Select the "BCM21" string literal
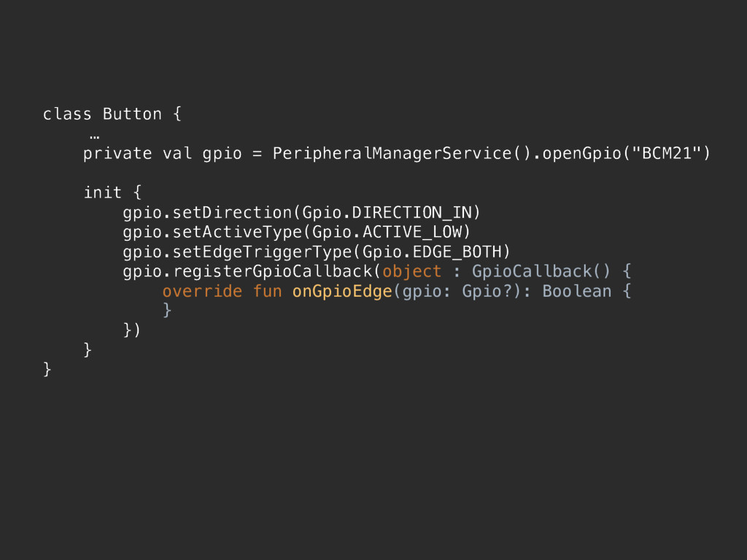This screenshot has height=560, width=747. [x=667, y=153]
